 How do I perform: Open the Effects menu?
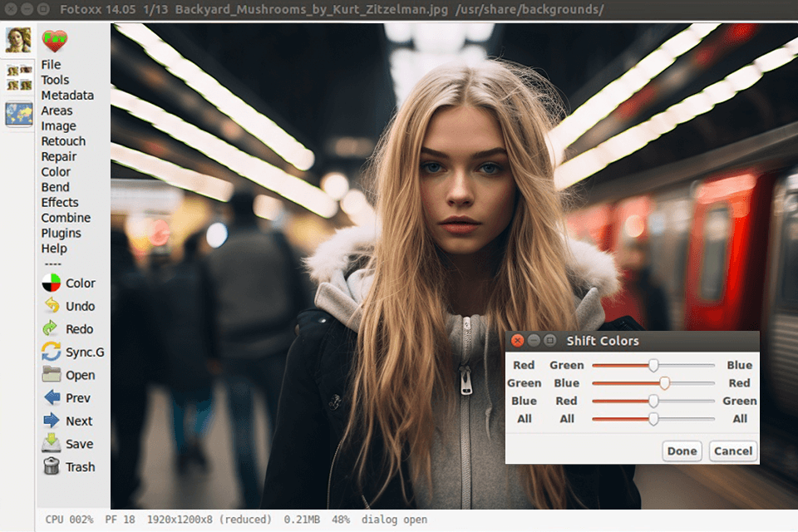[x=60, y=202]
